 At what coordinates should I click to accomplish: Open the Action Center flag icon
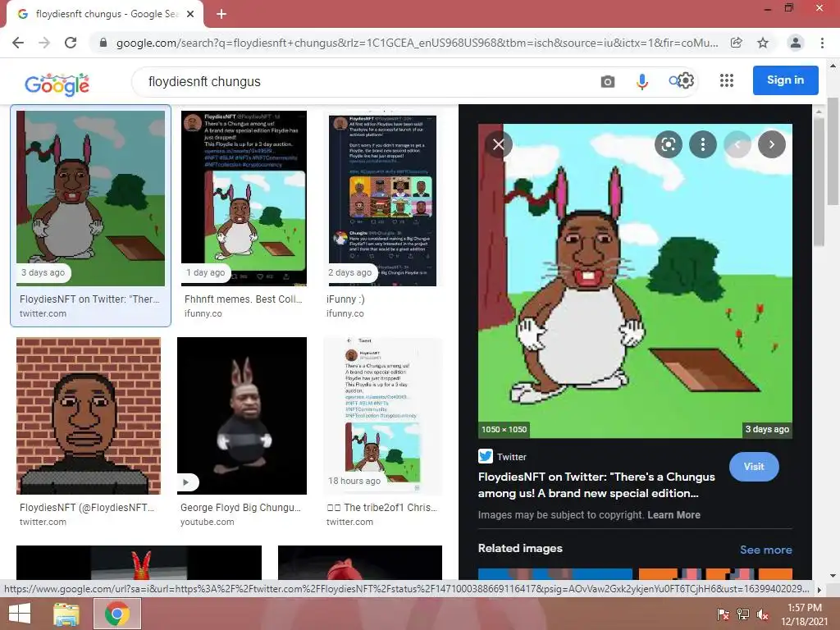coord(723,614)
